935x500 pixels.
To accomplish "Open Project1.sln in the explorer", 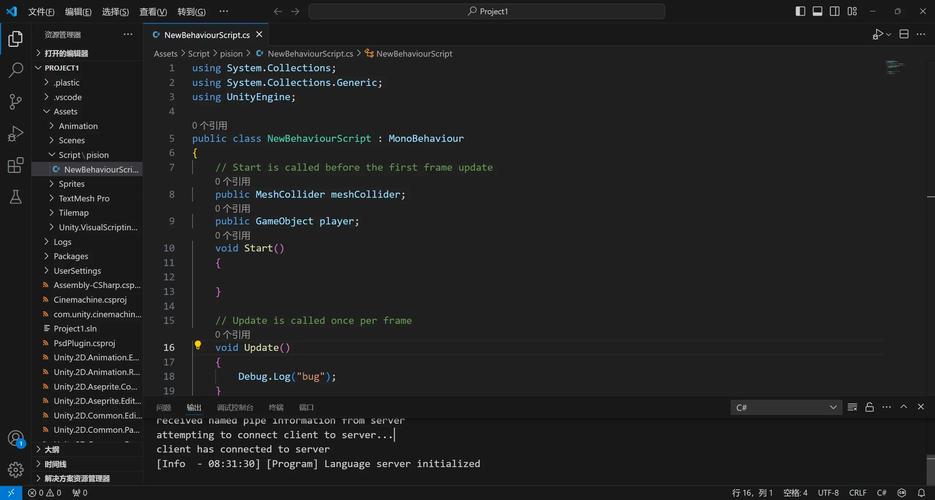I will [75, 329].
